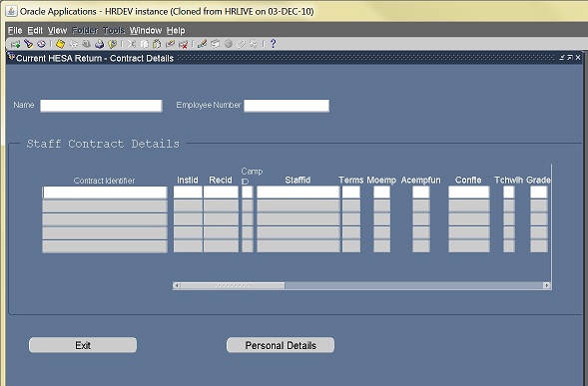This screenshot has width=588, height=386.
Task: Click the first-row Terms field
Action: (x=351, y=193)
